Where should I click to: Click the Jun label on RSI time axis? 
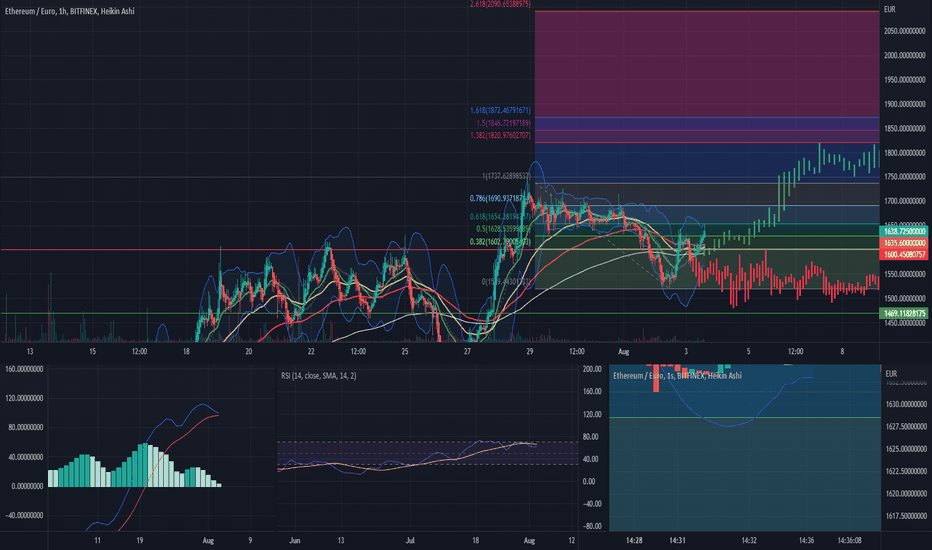pyautogui.click(x=294, y=540)
